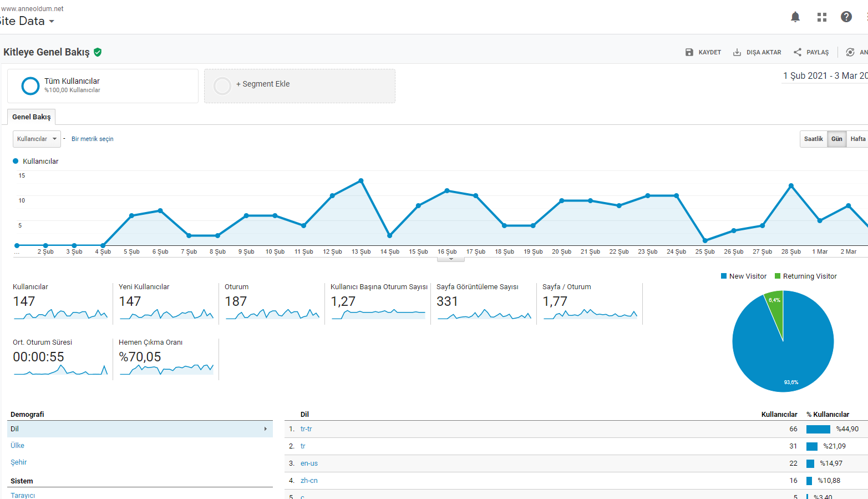Click the Tüm Kullanıcılar segment circle icon
The image size is (868, 499).
coord(31,86)
